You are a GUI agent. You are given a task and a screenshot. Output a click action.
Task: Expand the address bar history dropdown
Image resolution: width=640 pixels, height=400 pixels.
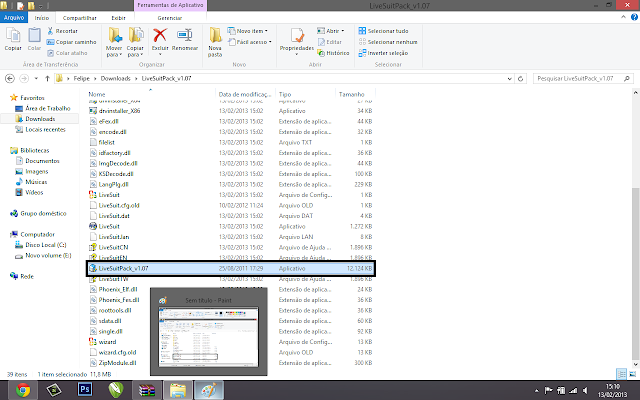click(509, 79)
